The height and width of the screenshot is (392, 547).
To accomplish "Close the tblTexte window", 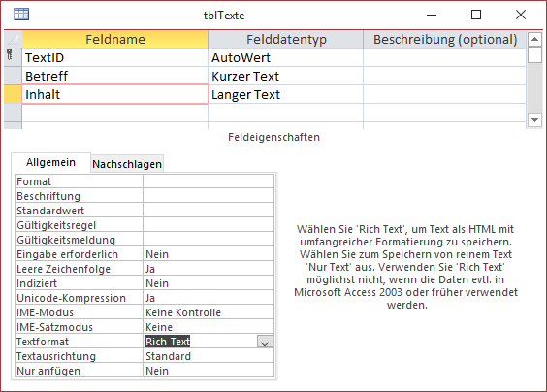I will coord(521,15).
